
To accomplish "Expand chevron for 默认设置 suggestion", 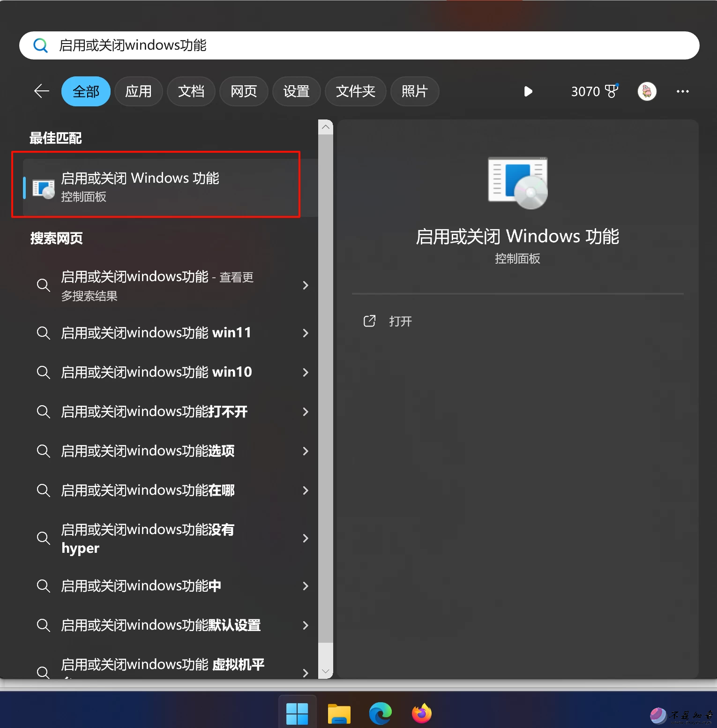I will pyautogui.click(x=306, y=625).
